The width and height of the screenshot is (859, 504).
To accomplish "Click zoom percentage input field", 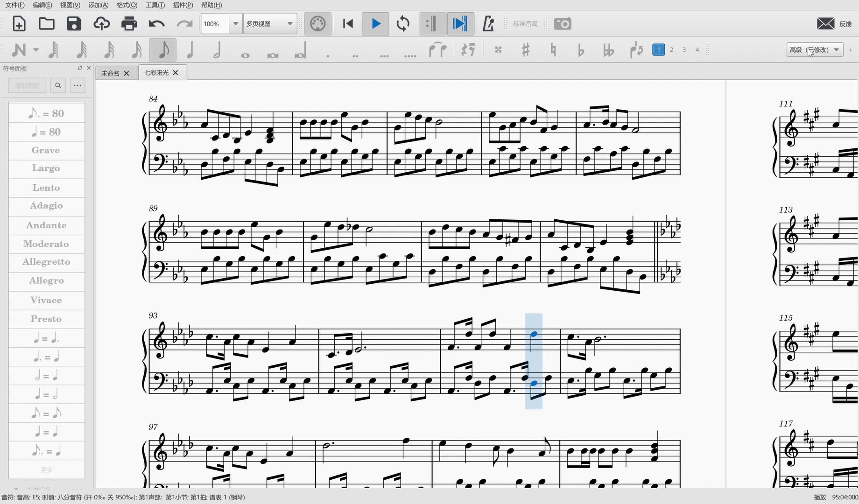I will point(215,24).
